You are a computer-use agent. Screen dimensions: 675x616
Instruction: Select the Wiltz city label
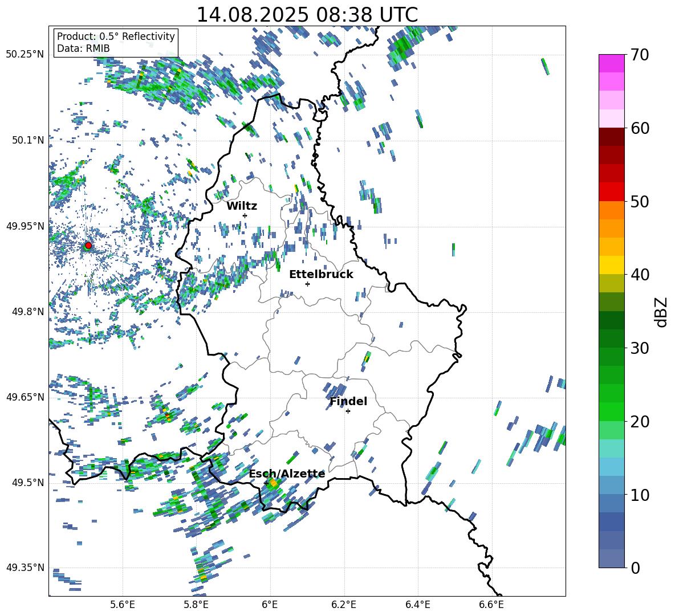point(242,206)
